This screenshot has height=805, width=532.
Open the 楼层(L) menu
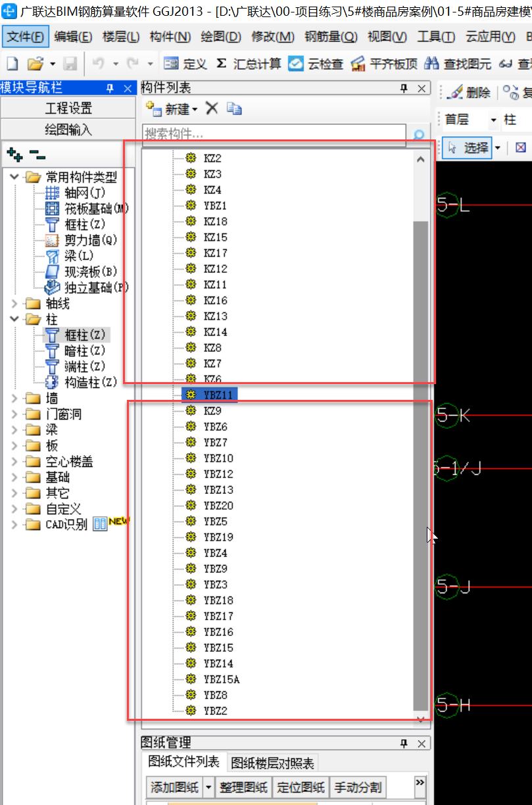tap(121, 37)
